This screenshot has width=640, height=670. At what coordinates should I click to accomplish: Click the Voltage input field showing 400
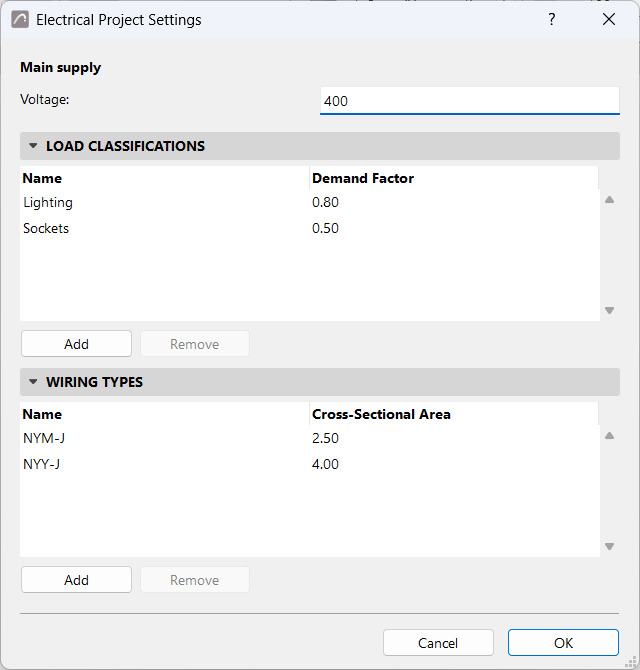470,101
